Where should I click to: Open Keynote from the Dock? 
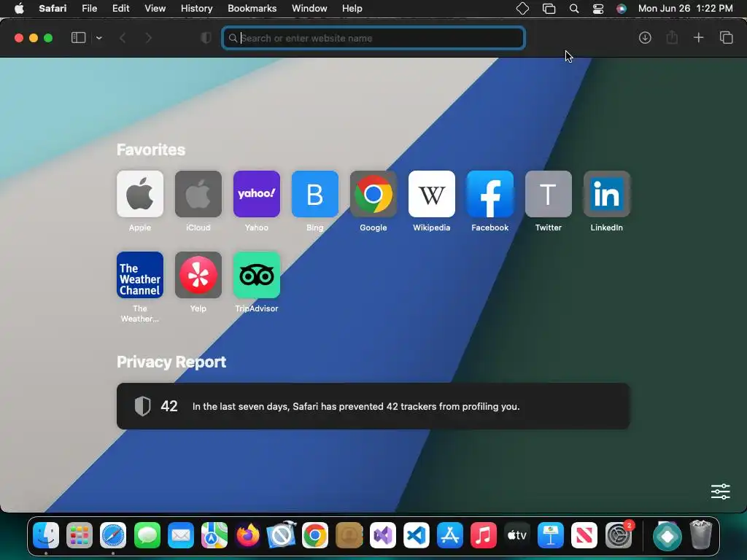(551, 535)
